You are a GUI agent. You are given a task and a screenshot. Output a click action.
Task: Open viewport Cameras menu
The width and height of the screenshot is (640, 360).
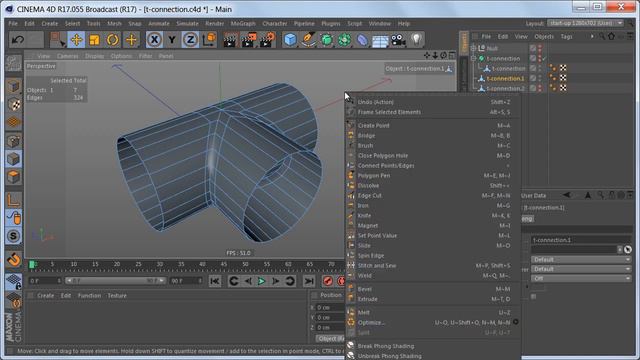[x=67, y=56]
